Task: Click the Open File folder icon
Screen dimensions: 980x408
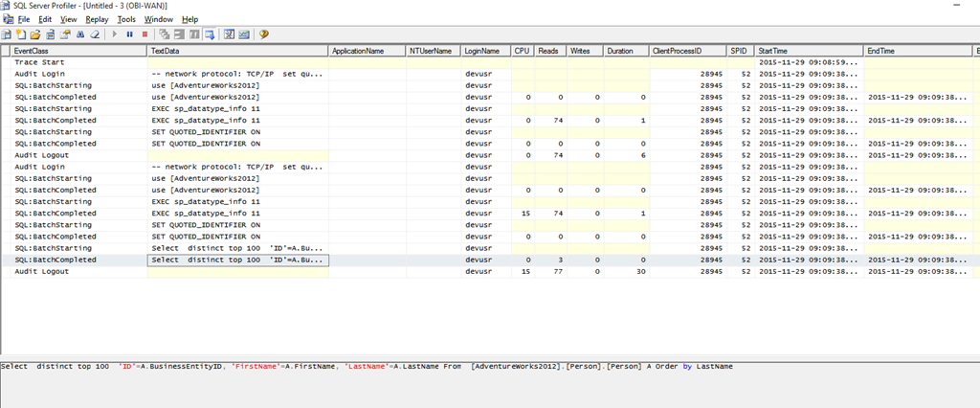Action: (x=34, y=34)
